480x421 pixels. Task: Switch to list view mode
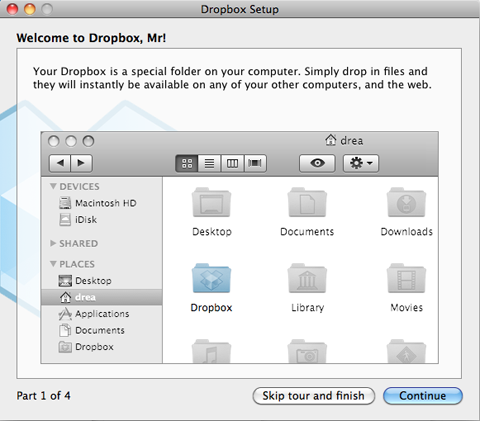(x=209, y=163)
